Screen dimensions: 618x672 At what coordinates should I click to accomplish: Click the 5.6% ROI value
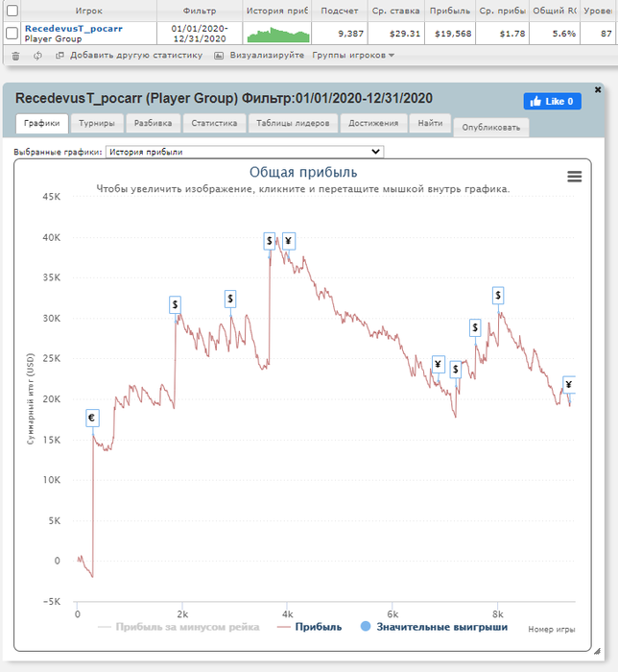point(564,34)
